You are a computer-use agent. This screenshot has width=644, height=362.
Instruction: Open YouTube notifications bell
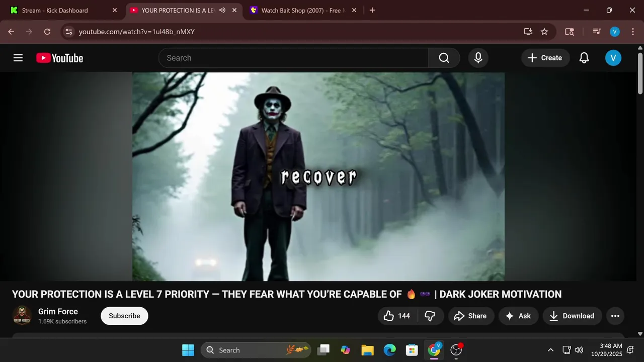coord(584,58)
